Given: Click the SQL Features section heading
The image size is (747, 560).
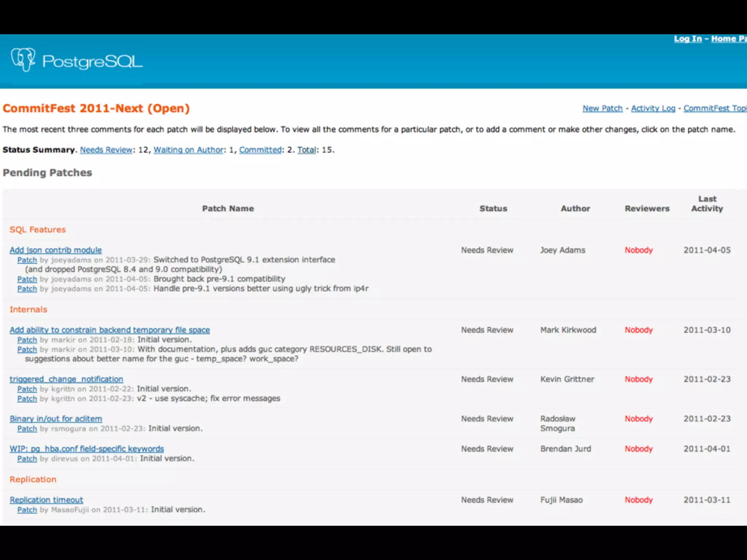Looking at the screenshot, I should coord(38,230).
